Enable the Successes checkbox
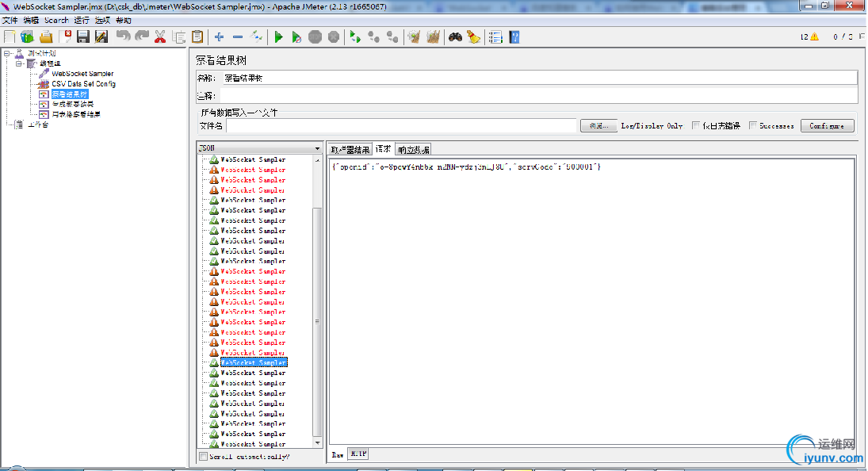This screenshot has height=471, width=868. pyautogui.click(x=753, y=125)
